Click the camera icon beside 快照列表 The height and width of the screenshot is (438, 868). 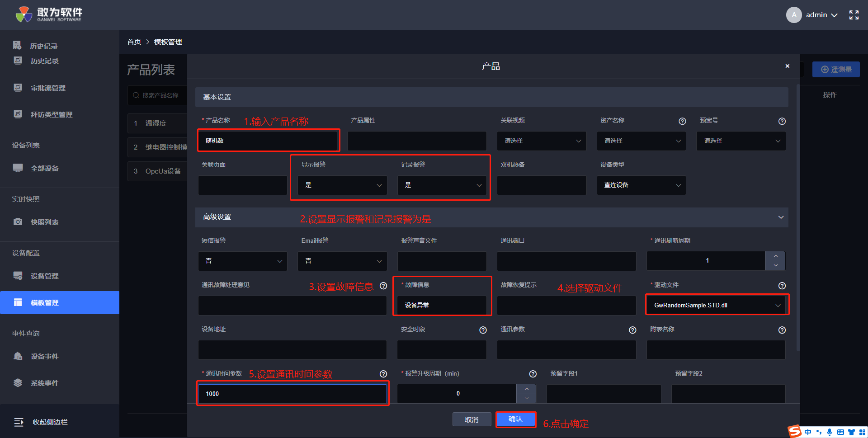18,222
